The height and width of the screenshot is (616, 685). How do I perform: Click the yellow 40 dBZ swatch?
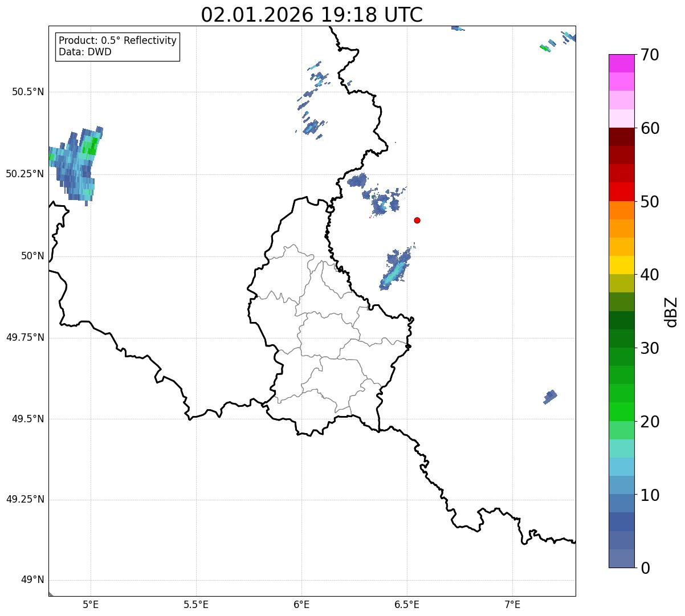[622, 265]
